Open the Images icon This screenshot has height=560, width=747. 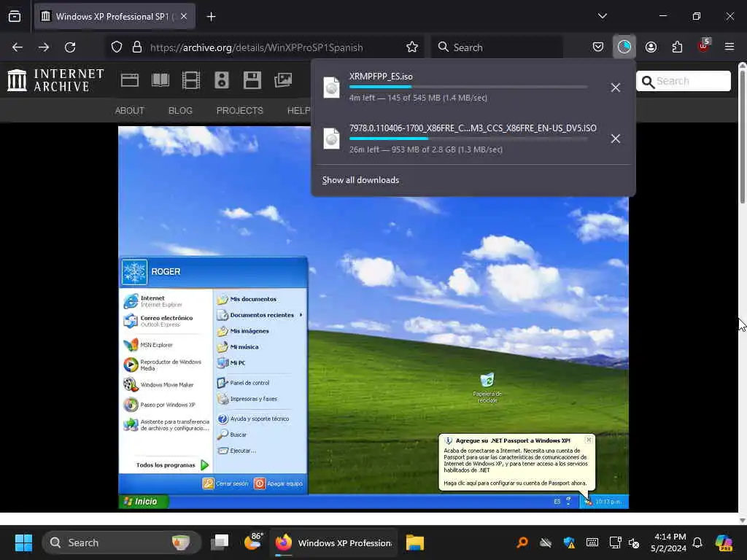[x=283, y=80]
